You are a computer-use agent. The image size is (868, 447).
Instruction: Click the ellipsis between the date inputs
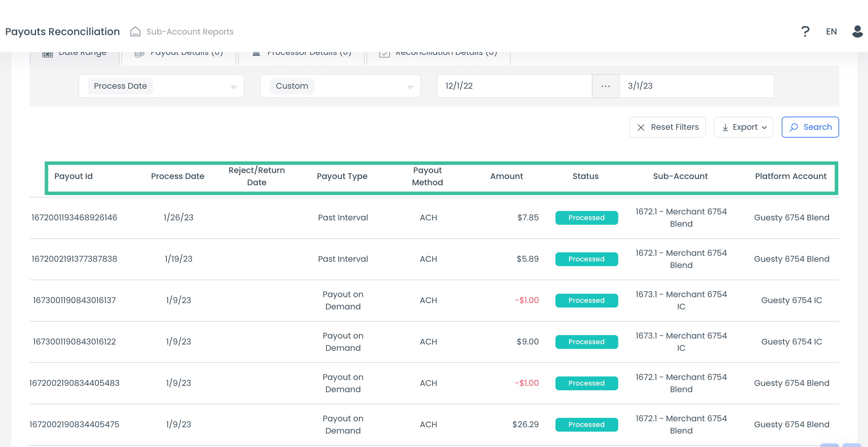coord(605,86)
